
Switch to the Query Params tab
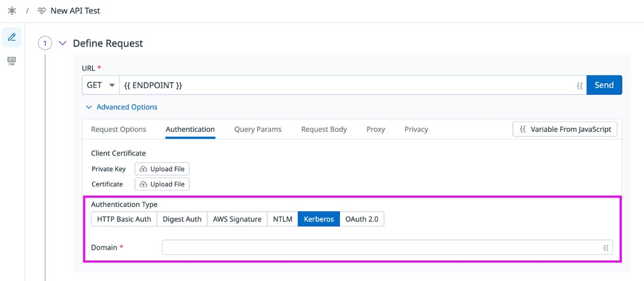pyautogui.click(x=258, y=129)
